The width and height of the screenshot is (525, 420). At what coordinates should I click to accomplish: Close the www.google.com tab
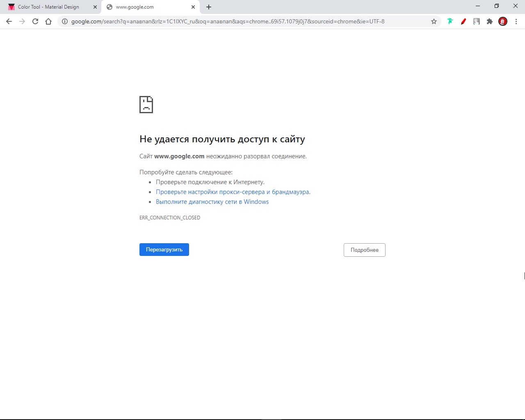click(x=193, y=7)
